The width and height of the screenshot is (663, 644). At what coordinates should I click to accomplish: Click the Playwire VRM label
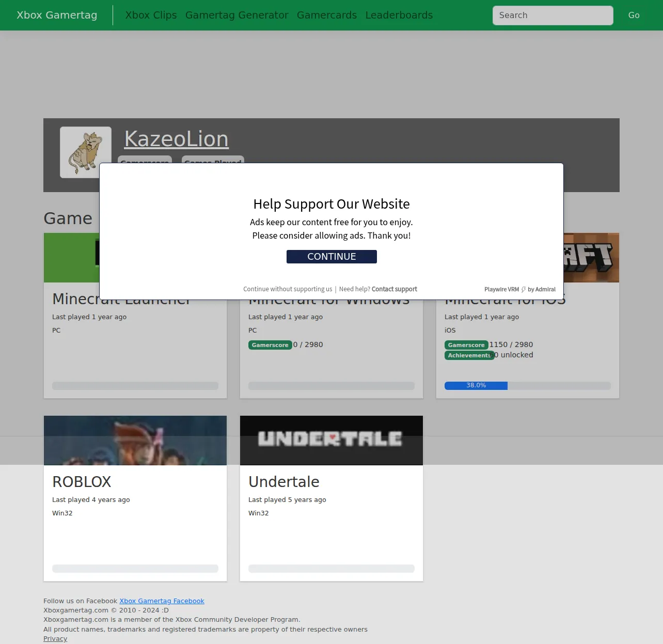pos(501,290)
